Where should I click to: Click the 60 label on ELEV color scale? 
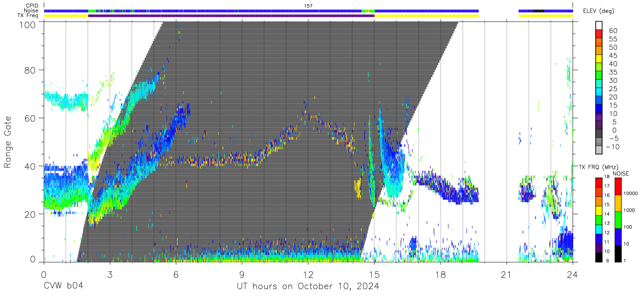(x=614, y=31)
